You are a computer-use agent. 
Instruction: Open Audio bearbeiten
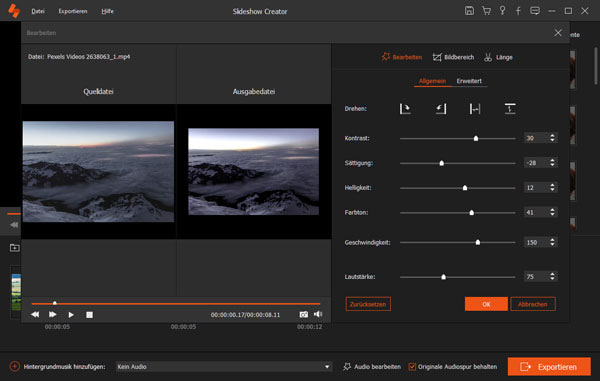(x=372, y=366)
